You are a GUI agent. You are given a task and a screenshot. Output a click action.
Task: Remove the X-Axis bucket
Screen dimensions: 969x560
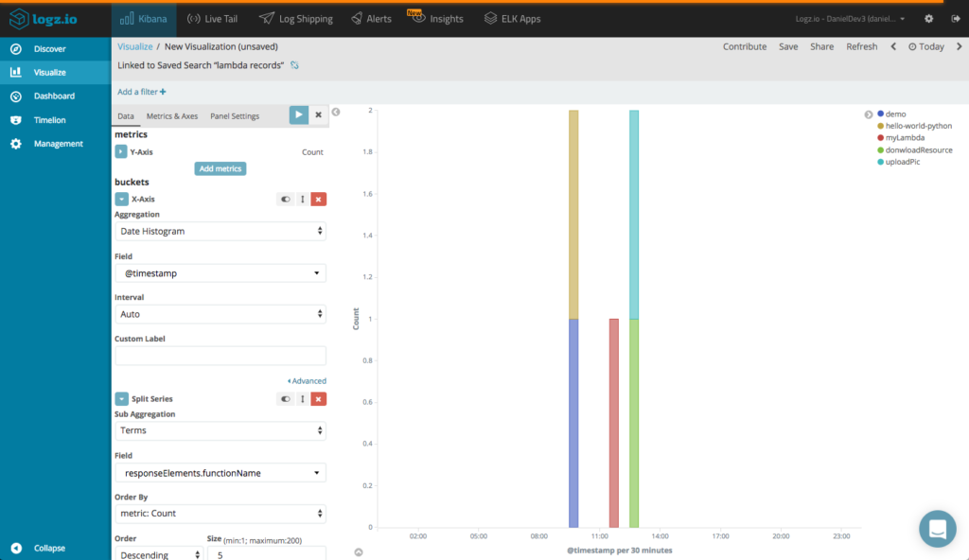point(319,200)
